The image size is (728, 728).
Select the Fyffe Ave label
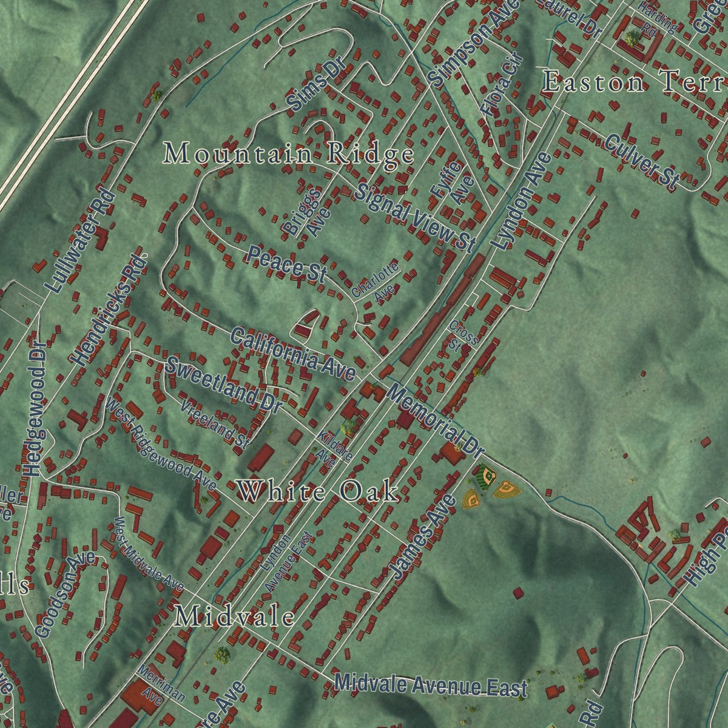(x=452, y=181)
